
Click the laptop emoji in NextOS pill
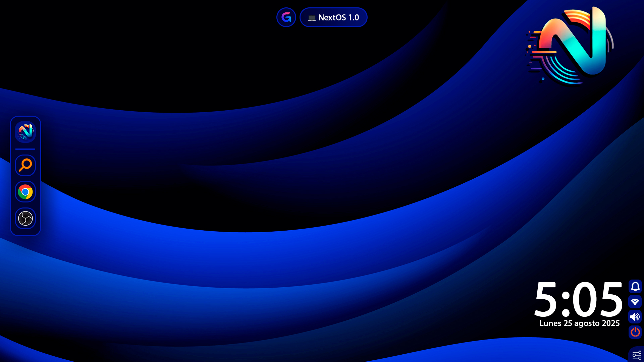(312, 18)
